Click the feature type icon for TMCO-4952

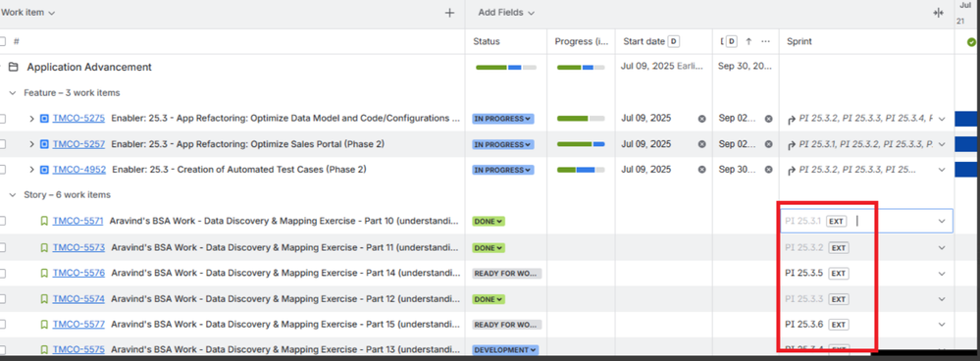44,170
